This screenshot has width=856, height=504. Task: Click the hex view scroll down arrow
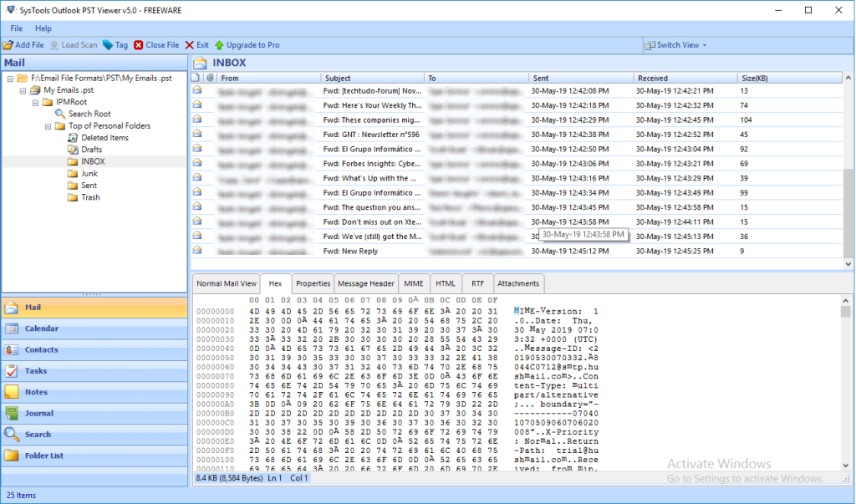(846, 466)
